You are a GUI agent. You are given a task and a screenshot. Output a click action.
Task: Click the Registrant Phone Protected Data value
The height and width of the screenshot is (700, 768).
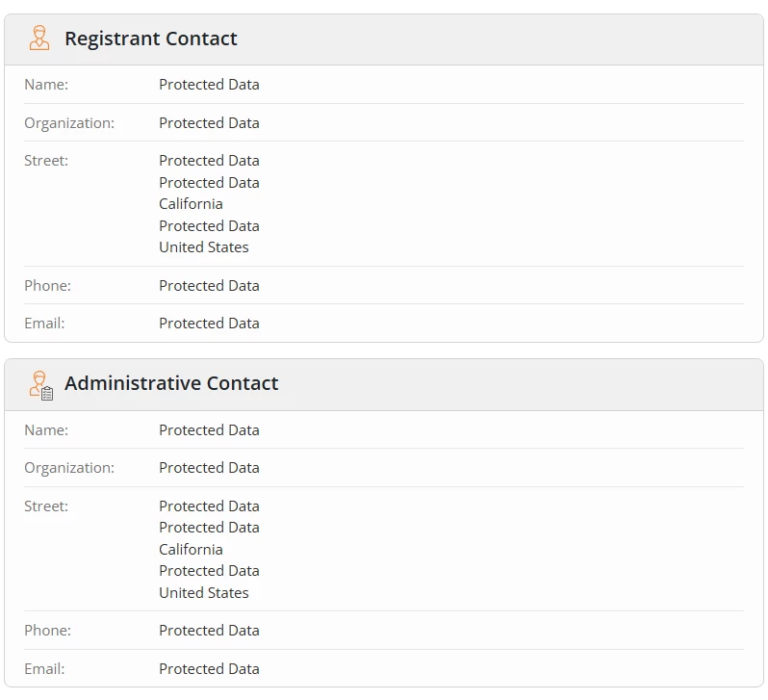click(209, 286)
